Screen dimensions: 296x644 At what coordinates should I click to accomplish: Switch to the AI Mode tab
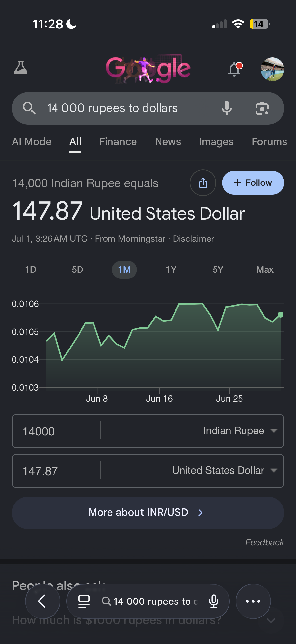pyautogui.click(x=32, y=142)
